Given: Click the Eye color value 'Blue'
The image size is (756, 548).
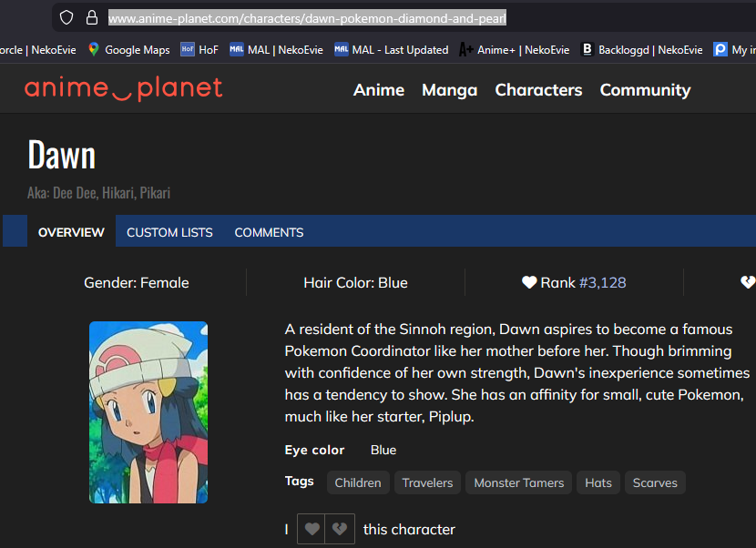Looking at the screenshot, I should 383,450.
